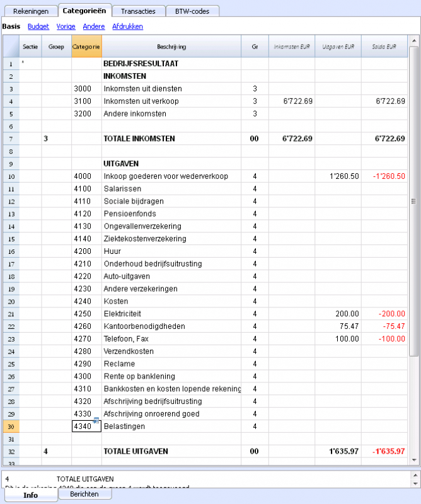Screen dimensions: 421x504
Task: Click the info panel scroll up arrow
Action: point(415,475)
